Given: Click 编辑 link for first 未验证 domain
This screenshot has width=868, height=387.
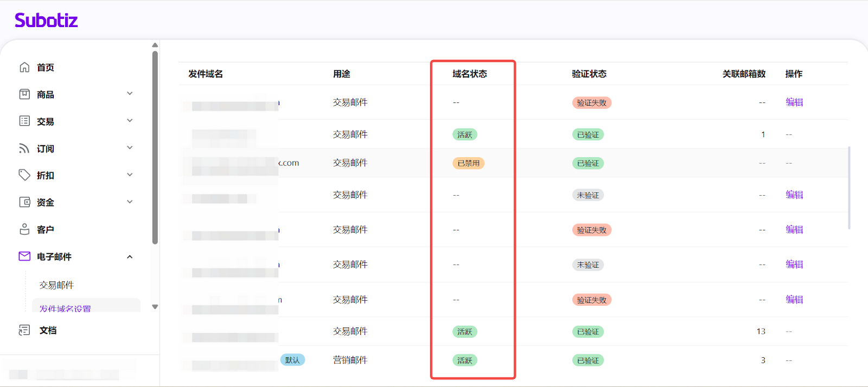Looking at the screenshot, I should 794,195.
